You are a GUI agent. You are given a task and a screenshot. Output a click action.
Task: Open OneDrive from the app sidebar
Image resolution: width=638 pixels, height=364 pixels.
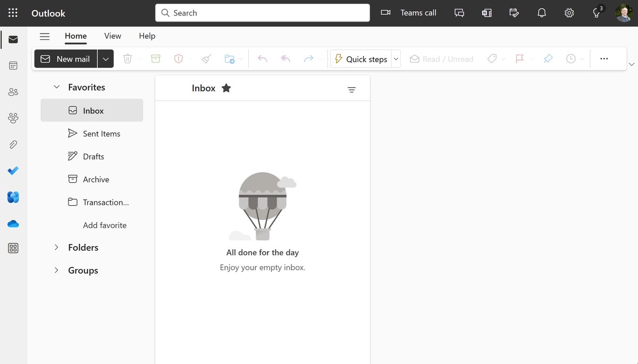tap(13, 224)
